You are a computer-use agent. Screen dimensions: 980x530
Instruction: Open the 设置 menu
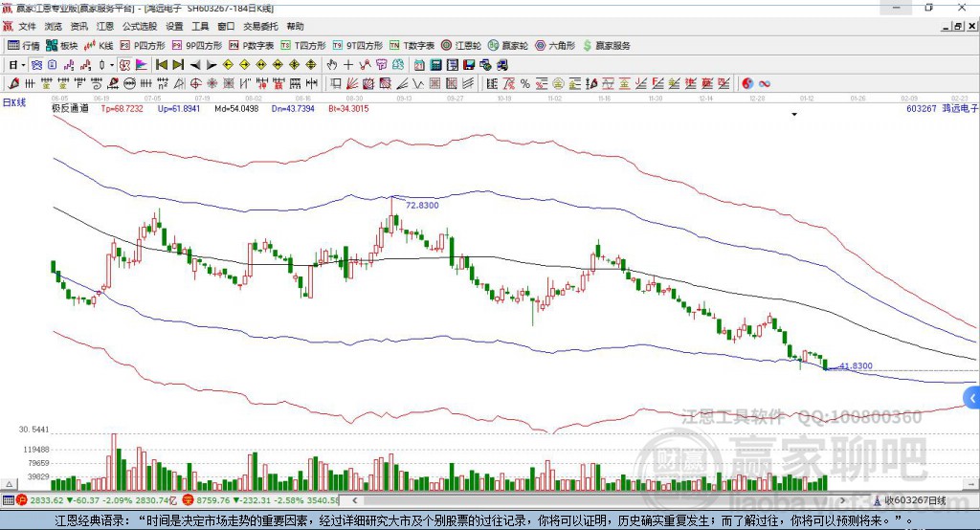tap(174, 26)
